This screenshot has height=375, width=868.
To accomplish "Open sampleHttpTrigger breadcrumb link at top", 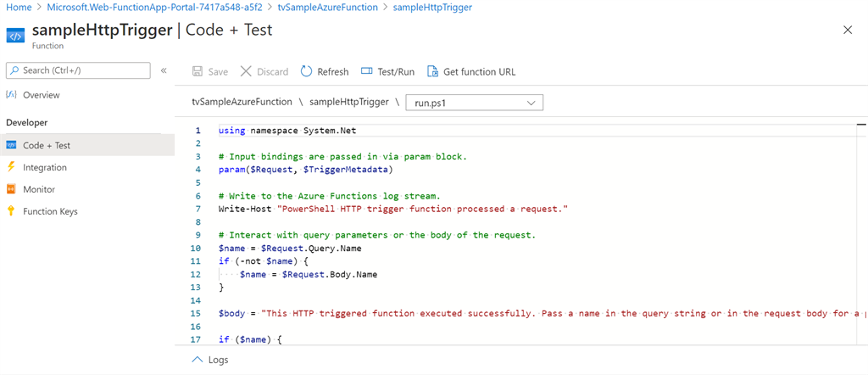I will tap(432, 8).
